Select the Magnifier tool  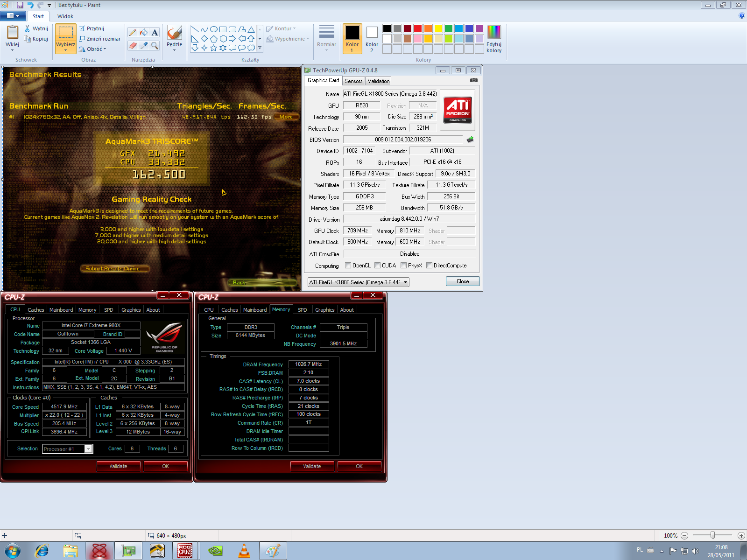[x=155, y=45]
